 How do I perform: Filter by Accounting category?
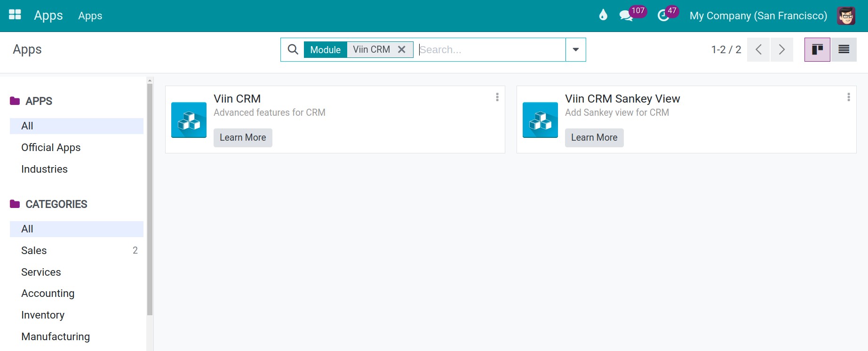tap(77, 293)
